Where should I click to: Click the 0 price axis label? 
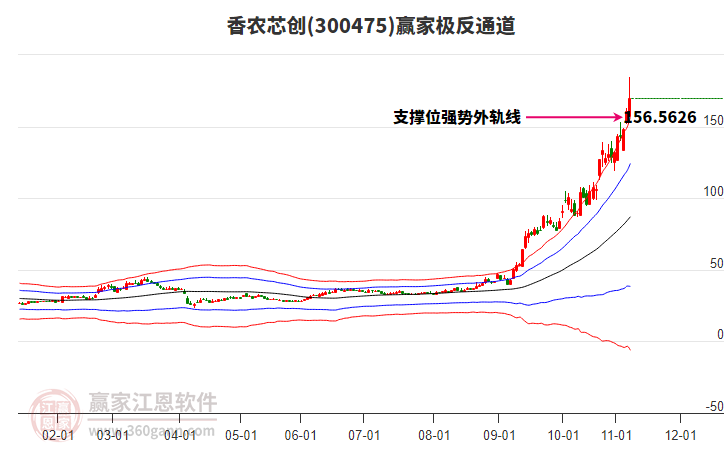coord(720,334)
